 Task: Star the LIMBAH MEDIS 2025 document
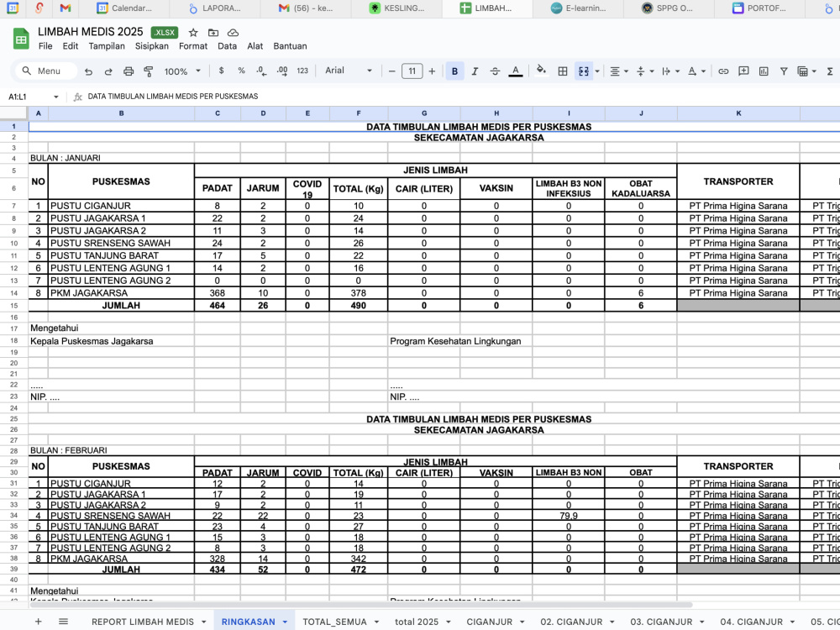pos(193,33)
